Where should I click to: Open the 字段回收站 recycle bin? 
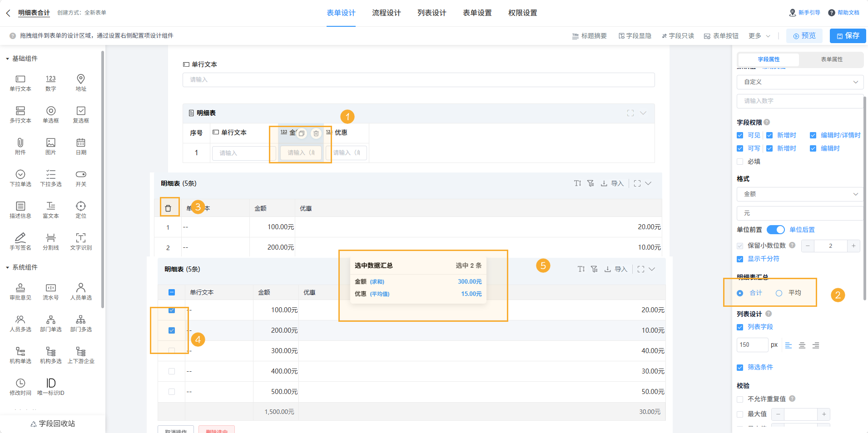coord(53,423)
